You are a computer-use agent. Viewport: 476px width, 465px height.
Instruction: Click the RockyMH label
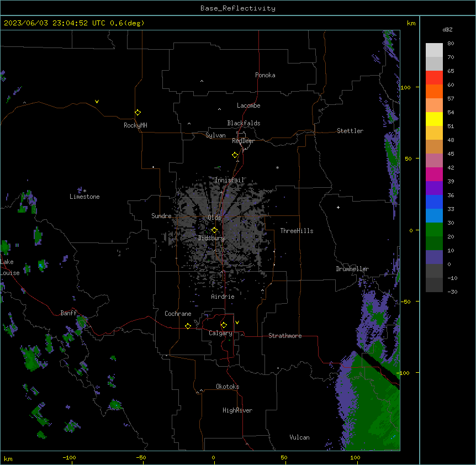[x=135, y=125]
